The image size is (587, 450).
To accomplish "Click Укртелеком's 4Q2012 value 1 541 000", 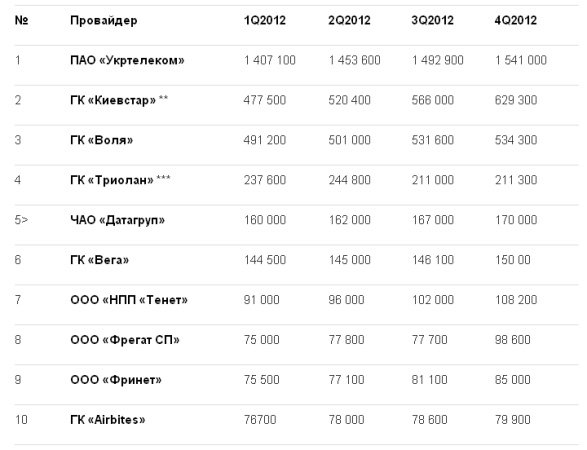I will (521, 60).
